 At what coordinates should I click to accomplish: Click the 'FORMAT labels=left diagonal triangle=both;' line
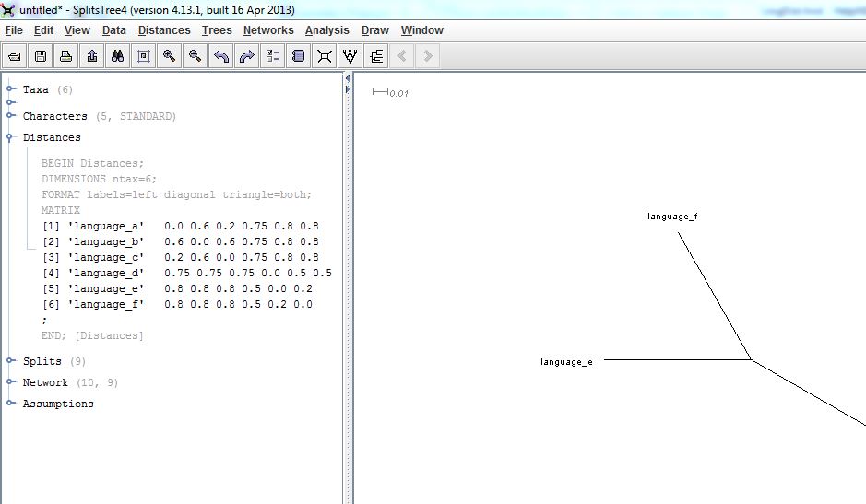click(x=176, y=194)
